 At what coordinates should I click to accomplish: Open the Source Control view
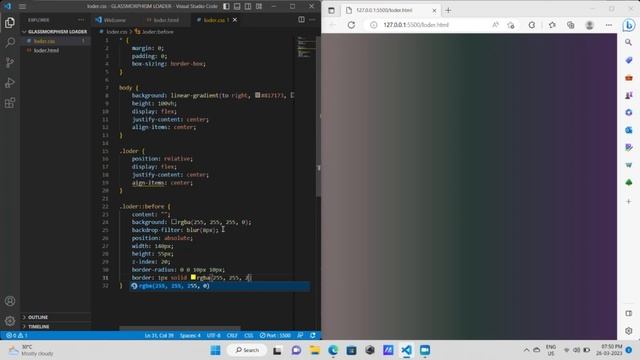(x=10, y=62)
